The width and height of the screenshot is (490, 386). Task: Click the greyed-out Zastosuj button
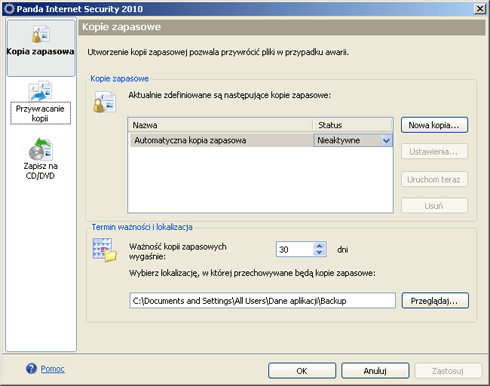coord(448,371)
